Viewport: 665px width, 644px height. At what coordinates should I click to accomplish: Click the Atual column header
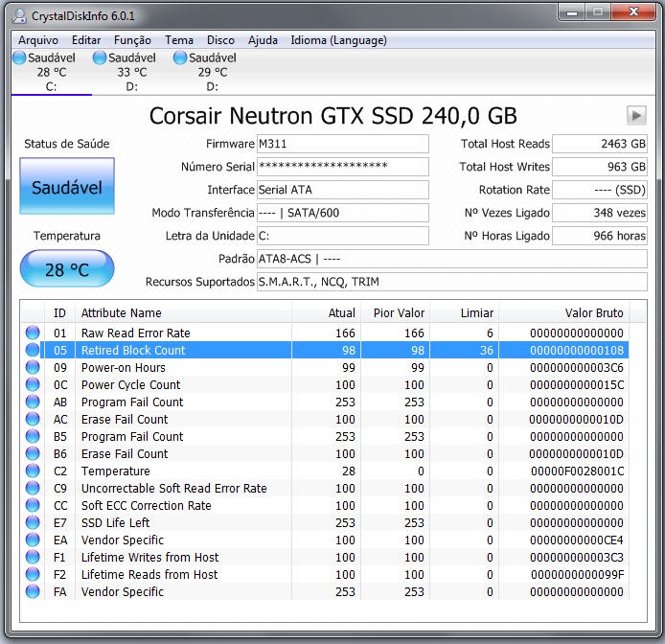tap(326, 313)
